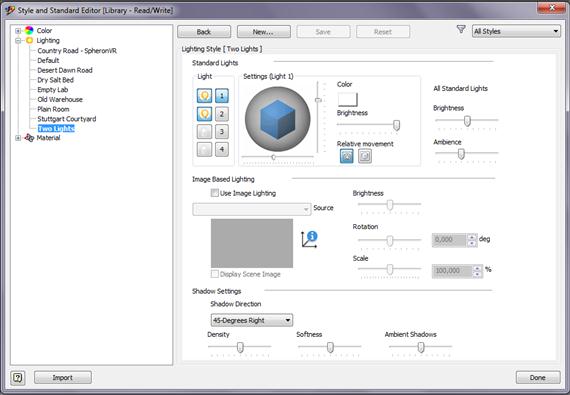Select Desert Dawn Road lighting style
Viewport: 570px width, 395px height.
(x=65, y=70)
